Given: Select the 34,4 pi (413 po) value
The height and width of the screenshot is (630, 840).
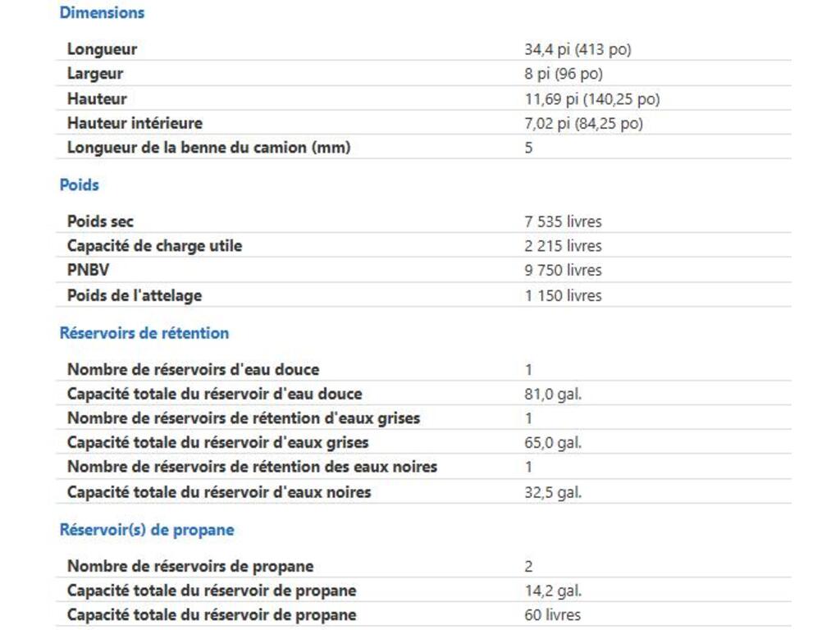Looking at the screenshot, I should point(577,49).
